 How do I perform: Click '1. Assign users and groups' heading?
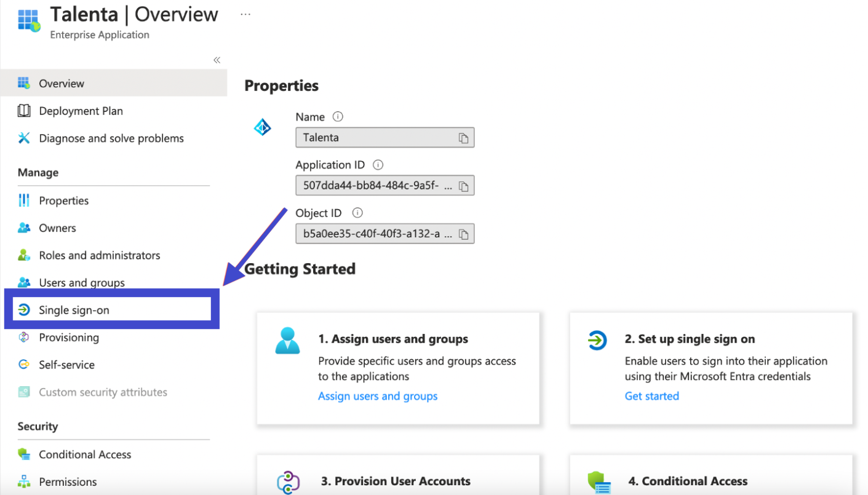393,339
